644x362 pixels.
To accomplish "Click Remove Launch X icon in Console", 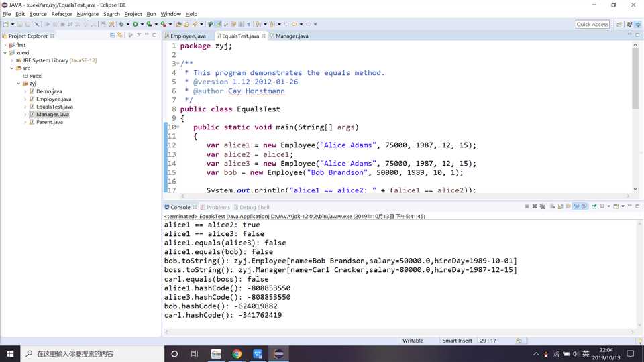I will (535, 206).
